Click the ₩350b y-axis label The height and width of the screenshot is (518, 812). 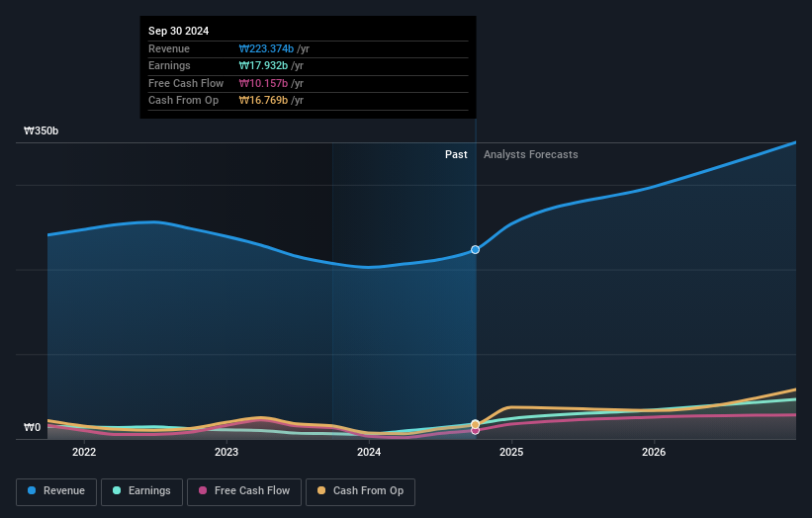41,130
